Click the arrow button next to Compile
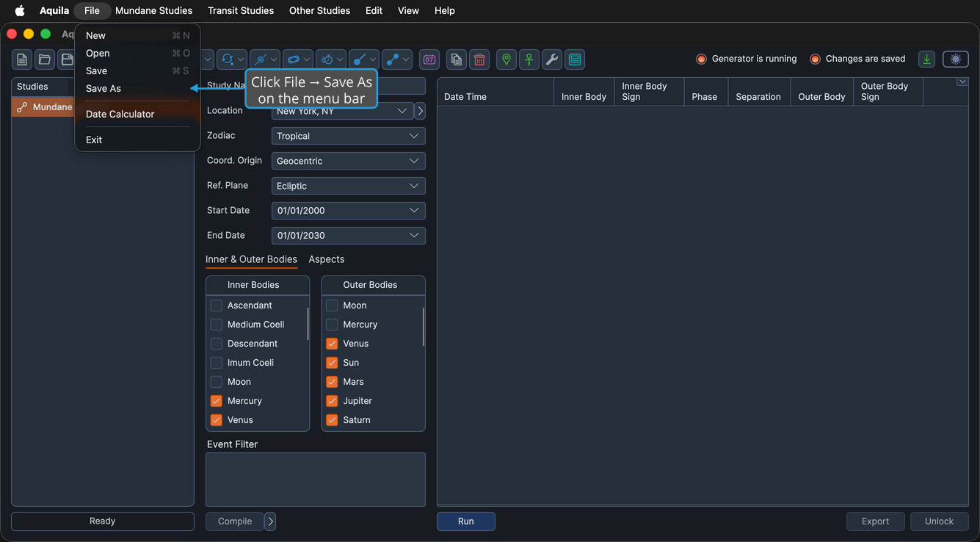Image resolution: width=980 pixels, height=542 pixels. point(270,521)
